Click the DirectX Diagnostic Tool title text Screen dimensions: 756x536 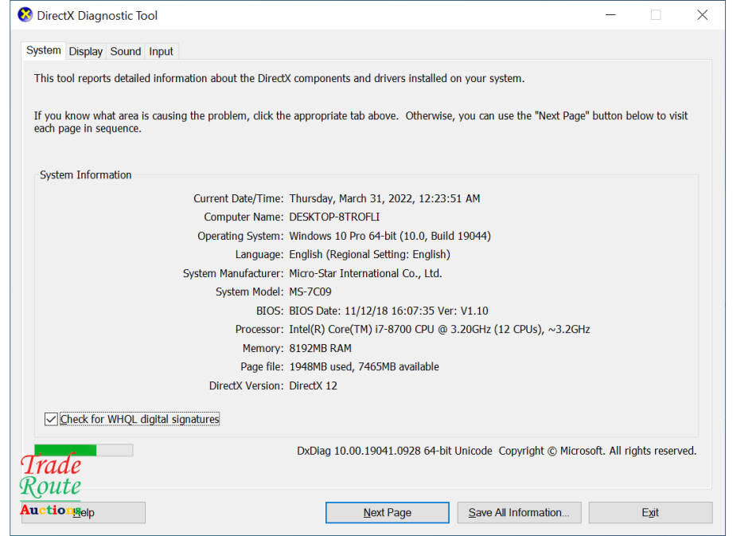(x=97, y=16)
